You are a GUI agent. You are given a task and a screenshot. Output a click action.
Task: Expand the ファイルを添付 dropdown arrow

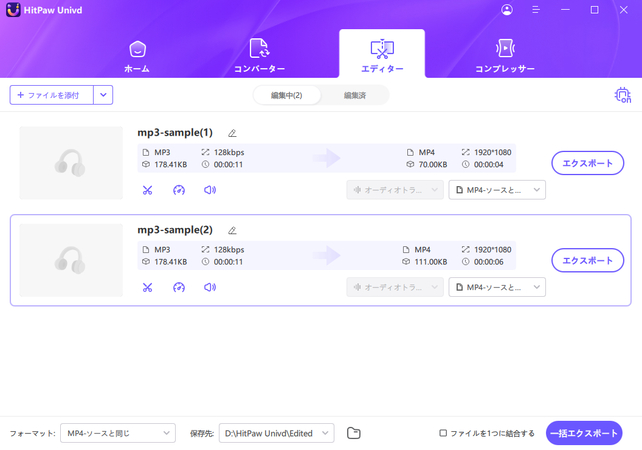(x=103, y=95)
